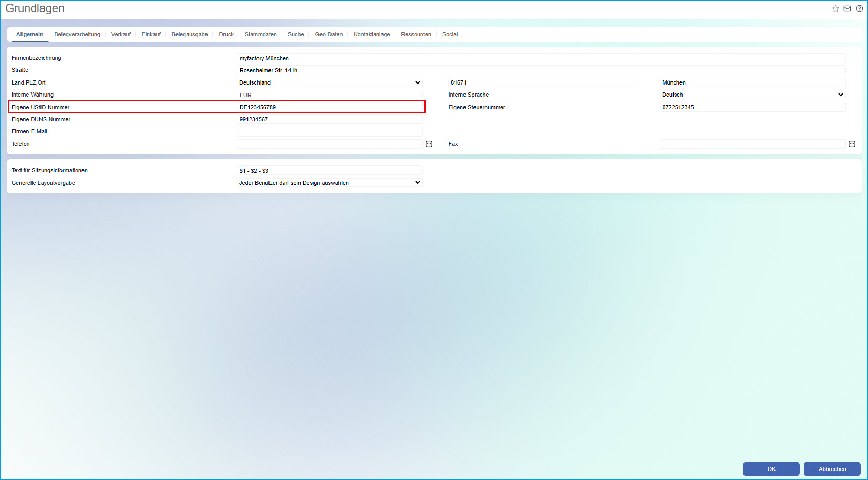Click the Interne Währung field EUR
868x480 pixels.
point(330,95)
